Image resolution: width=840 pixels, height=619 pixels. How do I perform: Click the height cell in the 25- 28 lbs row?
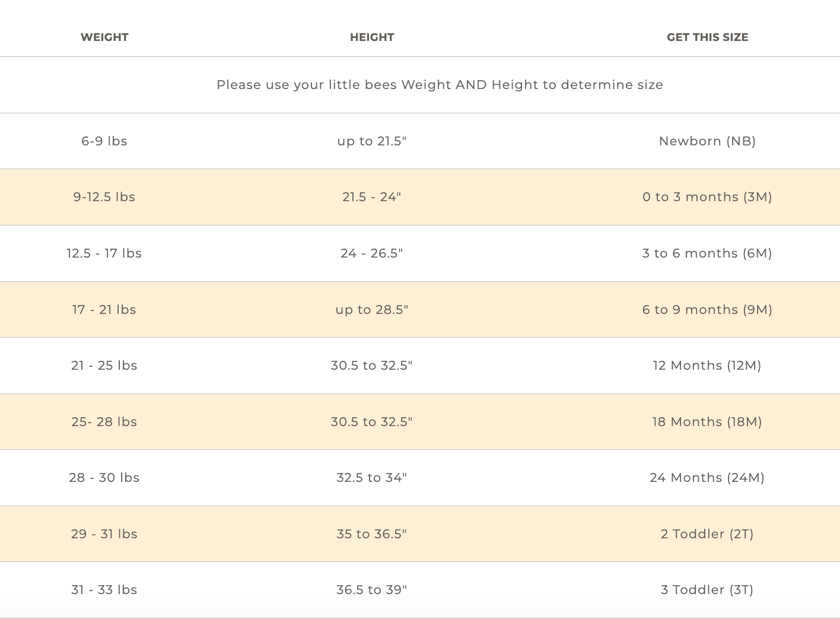click(372, 422)
